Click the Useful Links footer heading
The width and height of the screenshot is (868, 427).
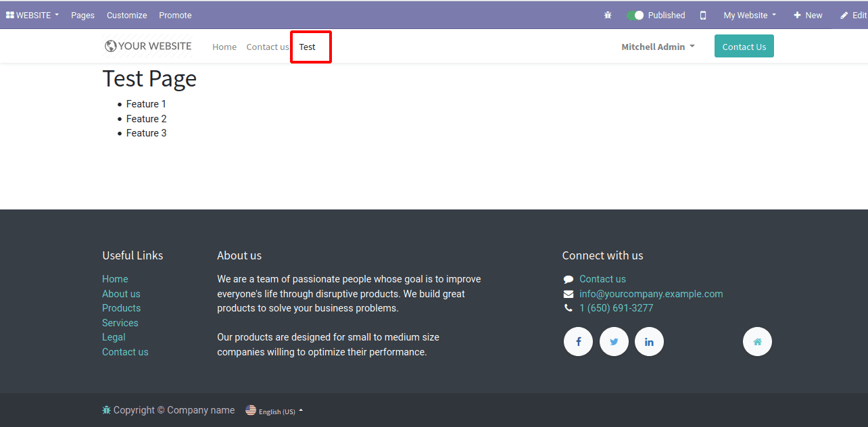pos(132,255)
